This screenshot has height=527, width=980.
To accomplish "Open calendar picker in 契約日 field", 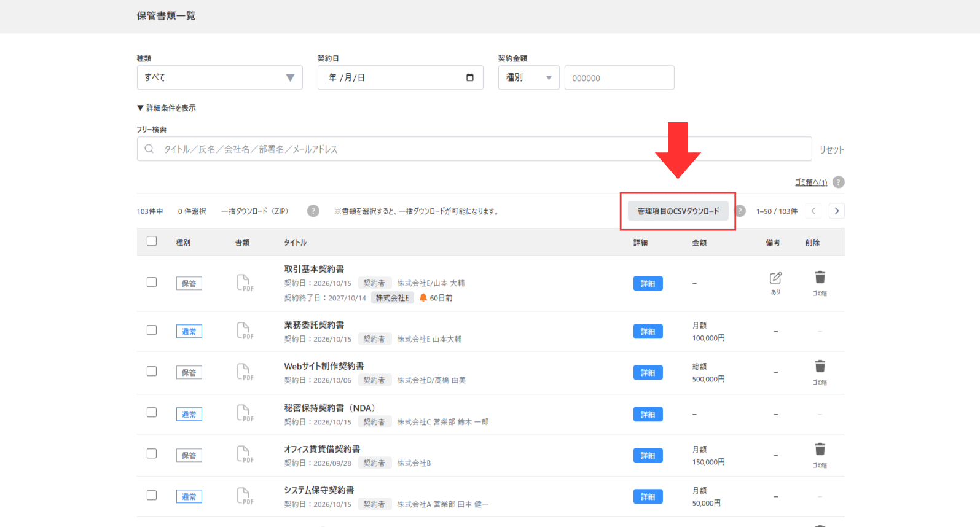I will pos(470,77).
